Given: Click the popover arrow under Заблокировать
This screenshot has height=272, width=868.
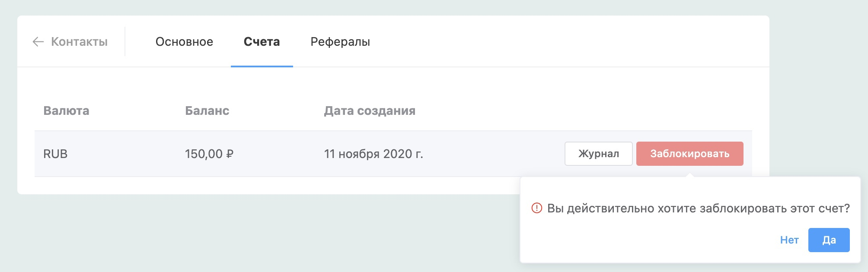Looking at the screenshot, I should click(x=690, y=175).
